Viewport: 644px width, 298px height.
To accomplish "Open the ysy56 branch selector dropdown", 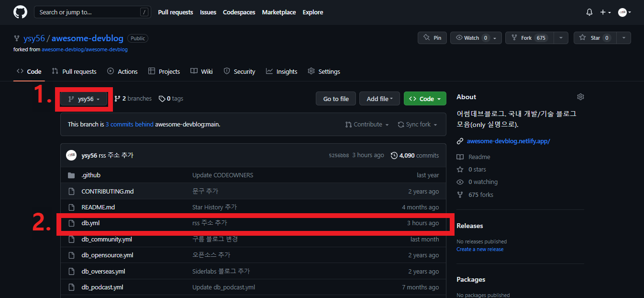I will [84, 99].
